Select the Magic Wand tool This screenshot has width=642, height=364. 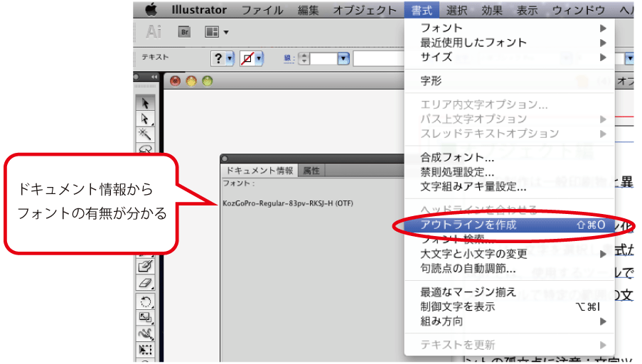coord(146,134)
